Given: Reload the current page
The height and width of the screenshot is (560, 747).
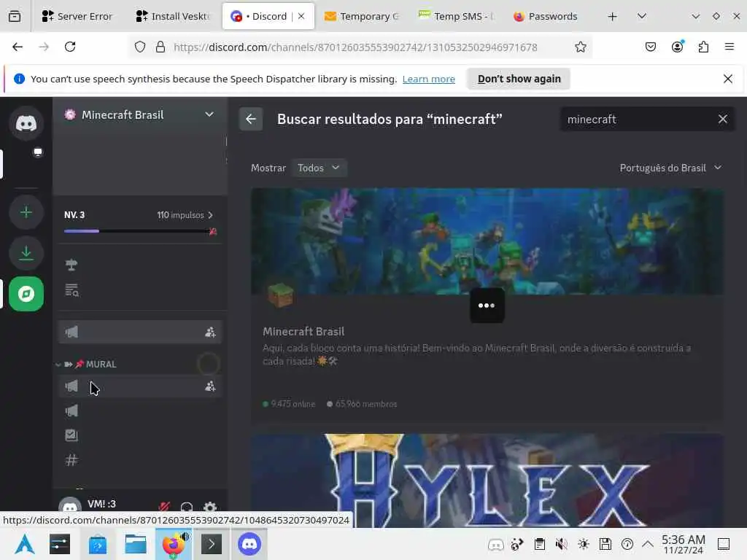Looking at the screenshot, I should pyautogui.click(x=70, y=47).
